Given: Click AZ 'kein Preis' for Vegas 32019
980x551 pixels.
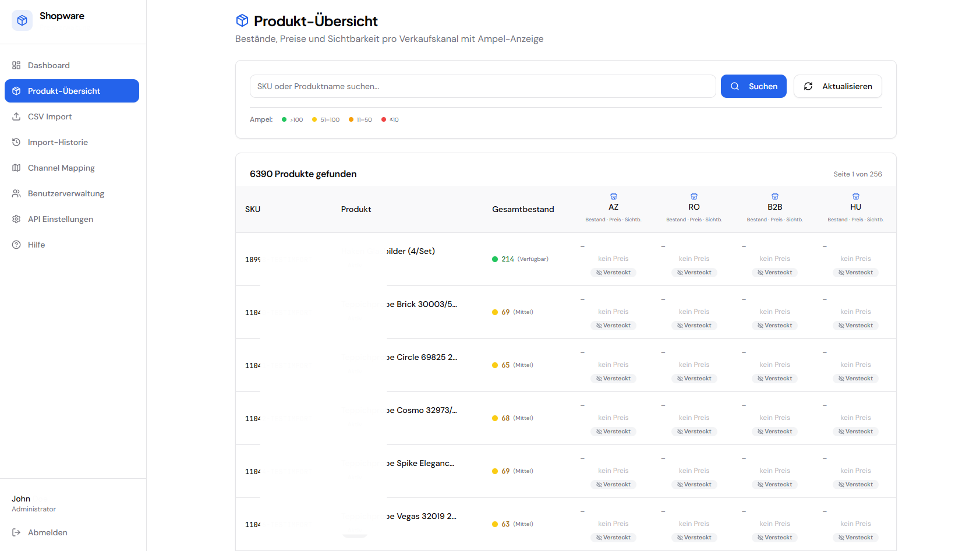Looking at the screenshot, I should tap(613, 524).
